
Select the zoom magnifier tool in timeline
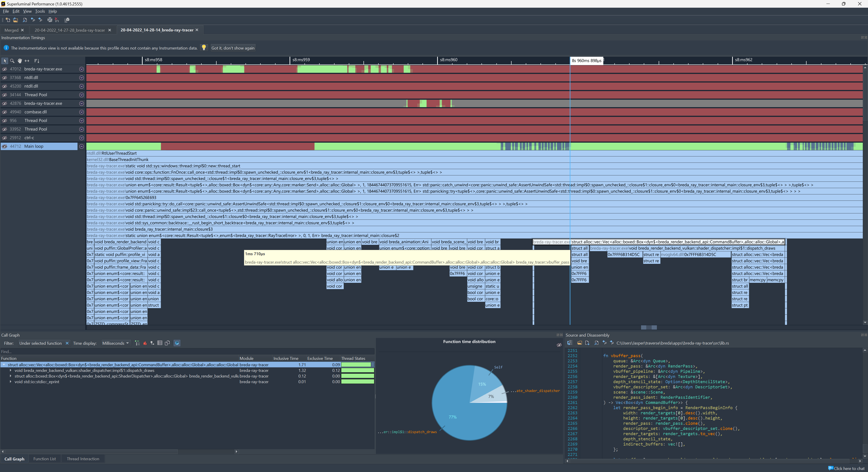click(x=12, y=61)
